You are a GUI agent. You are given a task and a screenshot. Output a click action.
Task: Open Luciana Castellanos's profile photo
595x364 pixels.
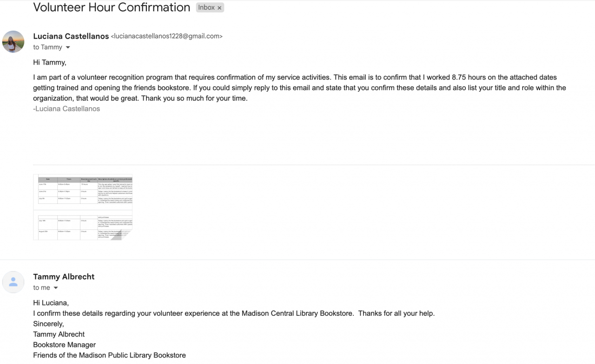pos(13,42)
